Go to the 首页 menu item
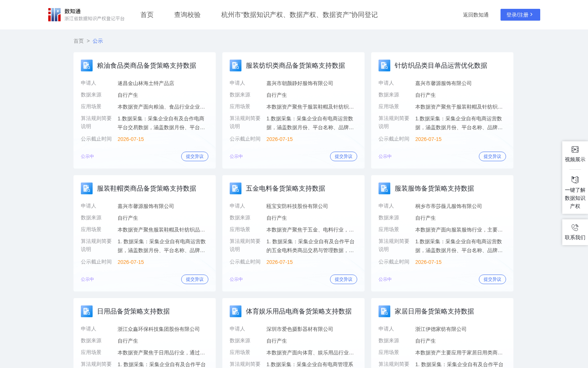This screenshot has height=368, width=588. click(x=147, y=15)
